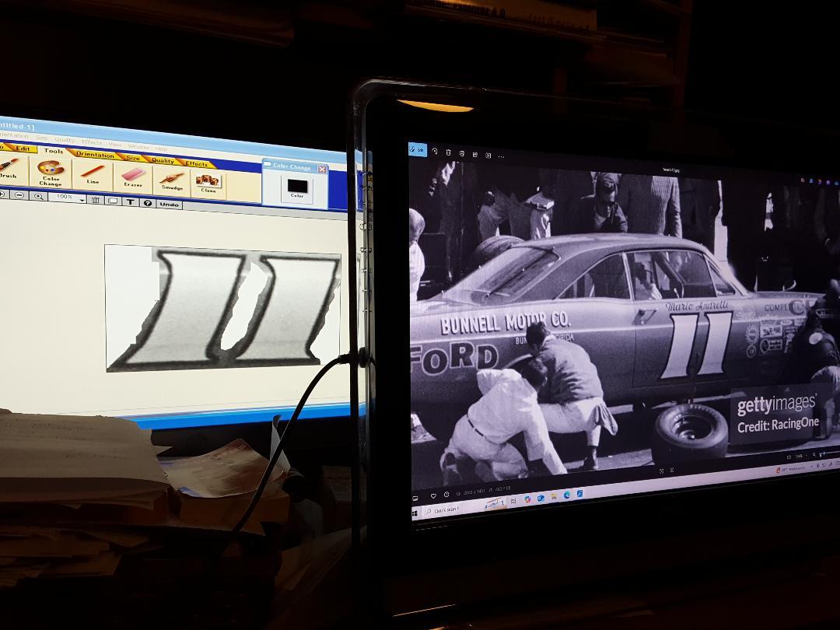This screenshot has width=840, height=630.
Task: Pick the black Color swatch in Color Change
Action: tap(297, 187)
